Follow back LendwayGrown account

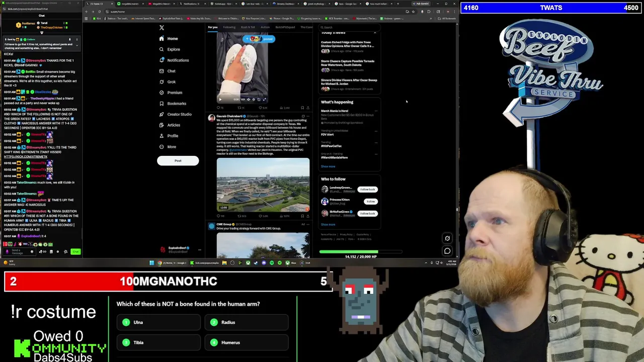(367, 190)
